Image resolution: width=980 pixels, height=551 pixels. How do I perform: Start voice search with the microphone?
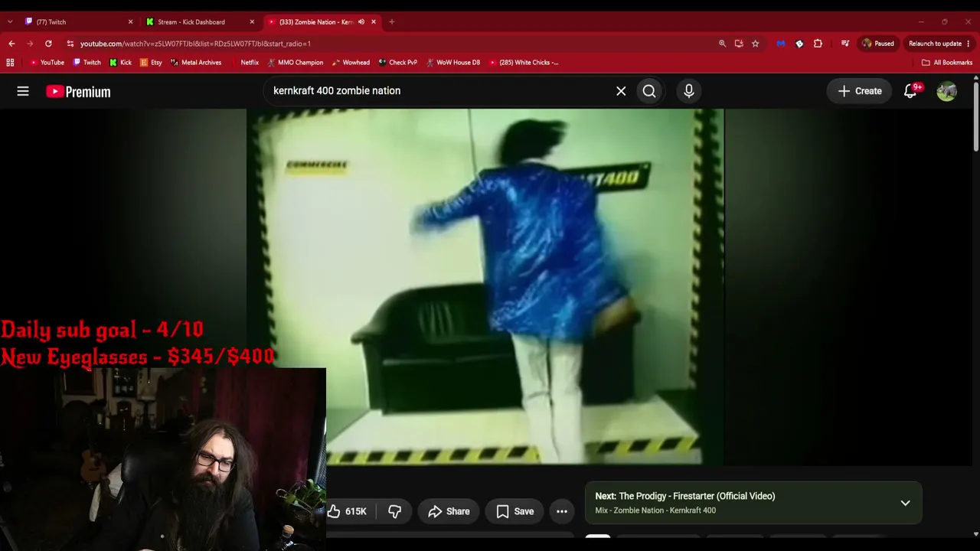click(x=689, y=91)
